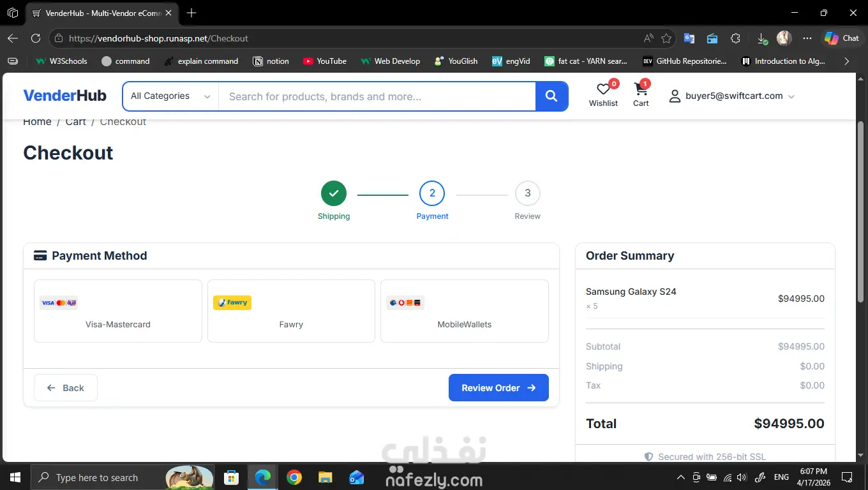
Task: Show more bookmarks with the overflow chevron
Action: [847, 61]
